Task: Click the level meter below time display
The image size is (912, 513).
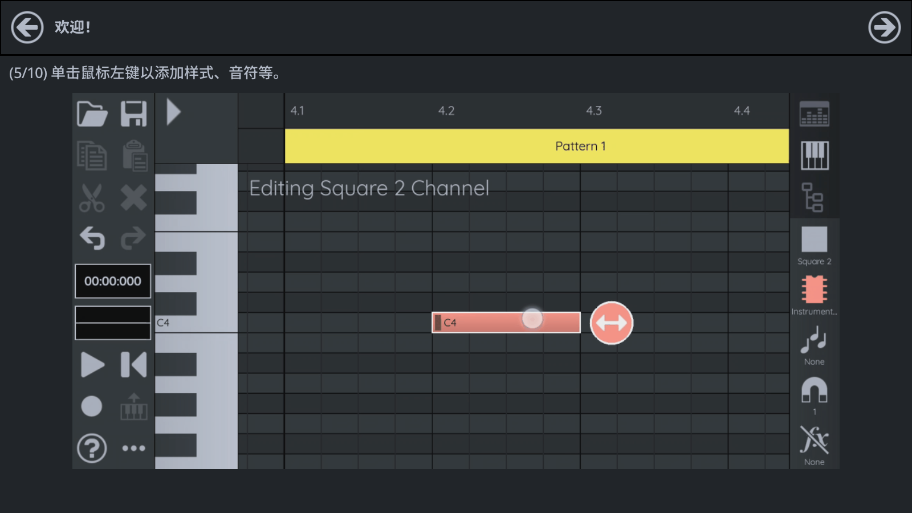Action: coord(113,323)
